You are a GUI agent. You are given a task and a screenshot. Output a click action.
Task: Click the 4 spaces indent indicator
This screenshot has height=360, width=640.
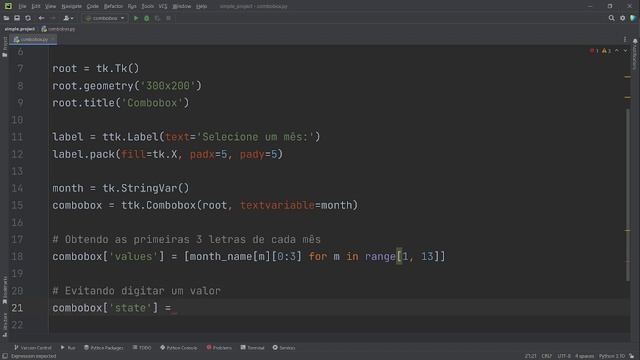[584, 356]
